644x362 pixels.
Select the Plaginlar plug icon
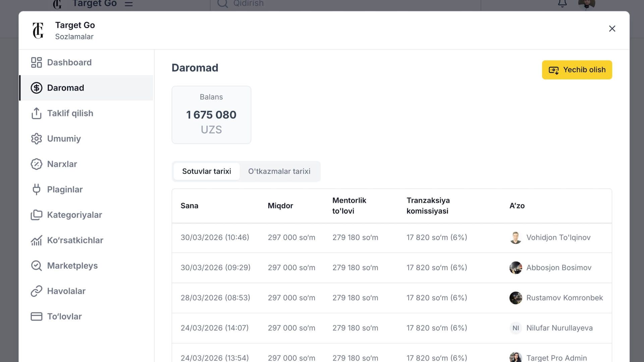point(36,189)
